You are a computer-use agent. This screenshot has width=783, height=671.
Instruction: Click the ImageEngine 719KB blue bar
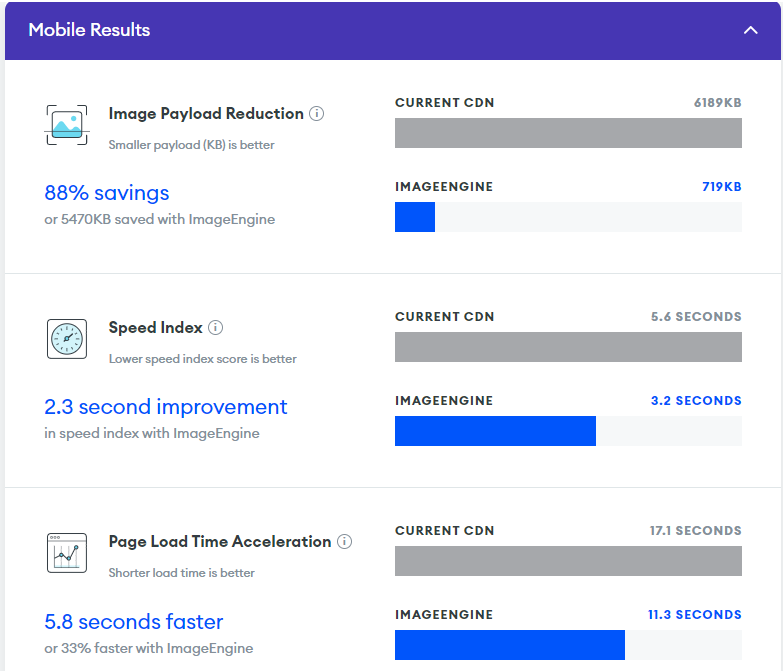415,217
